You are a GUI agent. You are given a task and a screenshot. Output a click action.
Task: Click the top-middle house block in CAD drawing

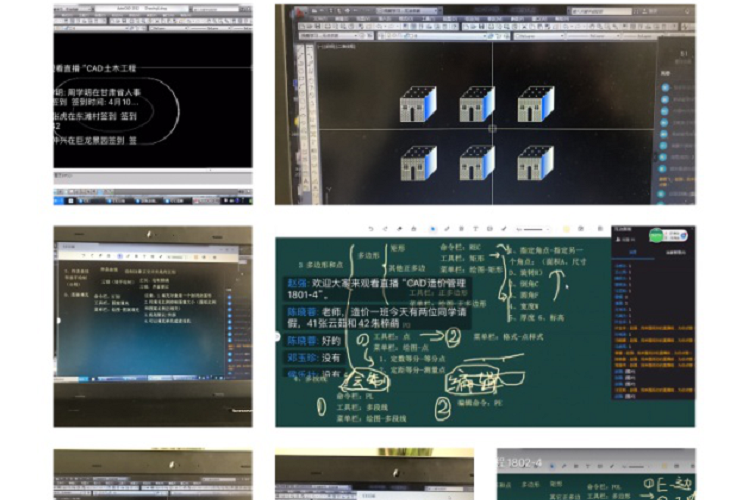[476, 104]
